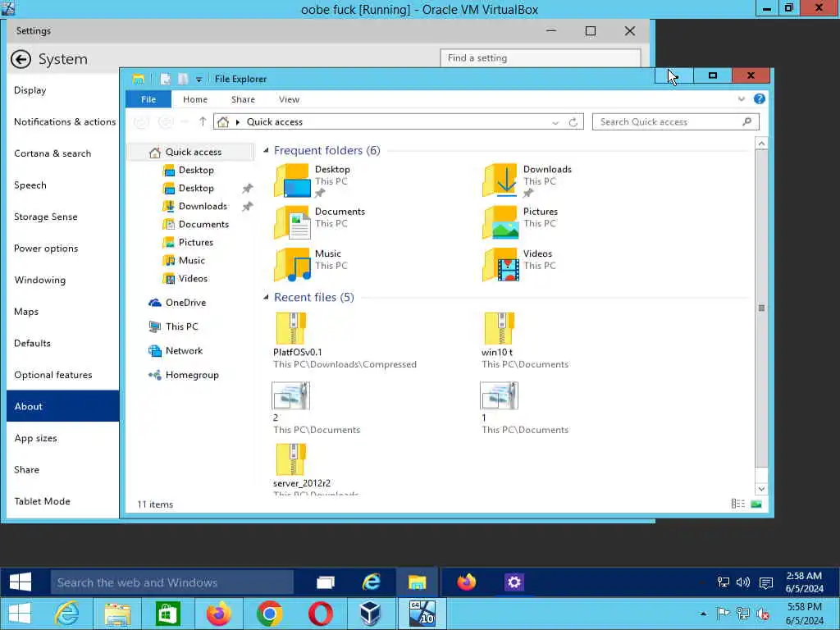Image resolution: width=840 pixels, height=630 pixels.
Task: Open the View ribbon tab
Action: [289, 99]
